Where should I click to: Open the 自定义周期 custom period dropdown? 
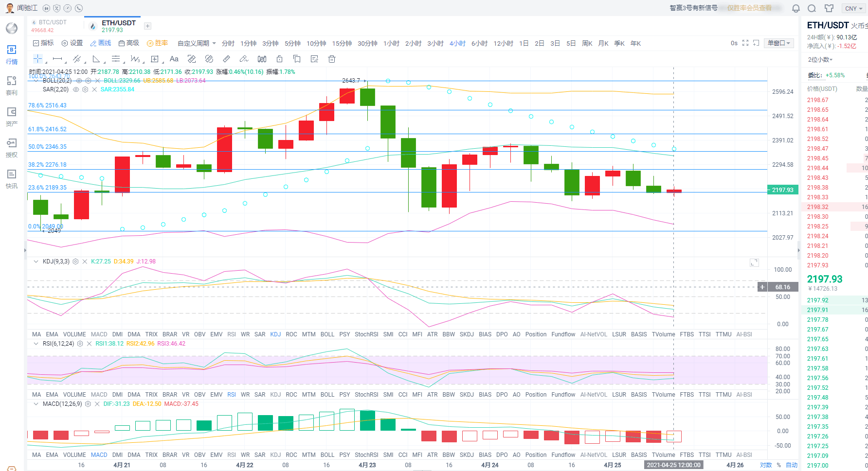pyautogui.click(x=197, y=43)
